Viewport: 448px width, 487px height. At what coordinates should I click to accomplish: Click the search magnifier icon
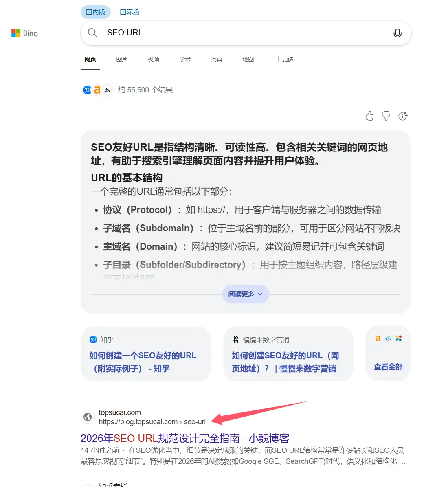click(92, 33)
